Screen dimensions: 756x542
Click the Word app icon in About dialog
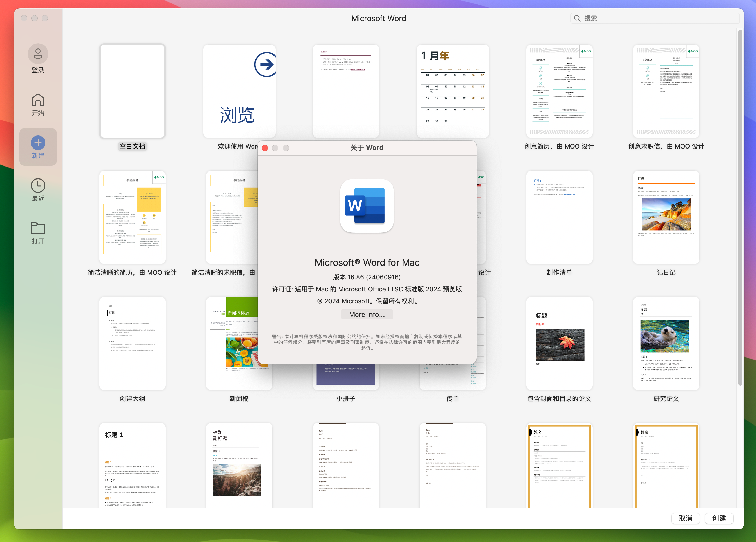click(x=367, y=206)
